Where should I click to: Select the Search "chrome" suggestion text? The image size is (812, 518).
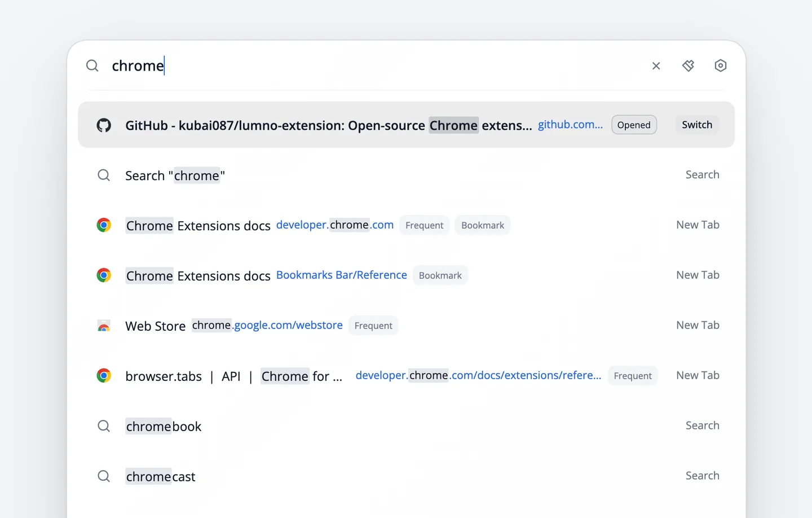tap(175, 175)
